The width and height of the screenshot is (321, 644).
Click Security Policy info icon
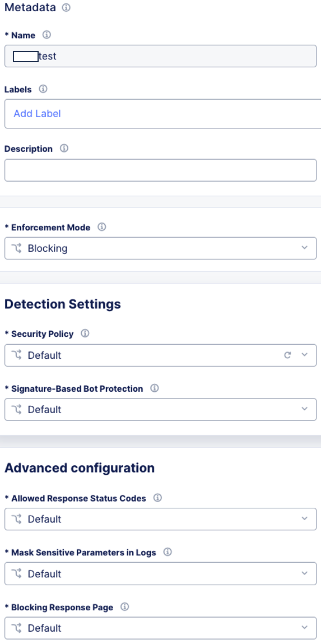point(85,333)
